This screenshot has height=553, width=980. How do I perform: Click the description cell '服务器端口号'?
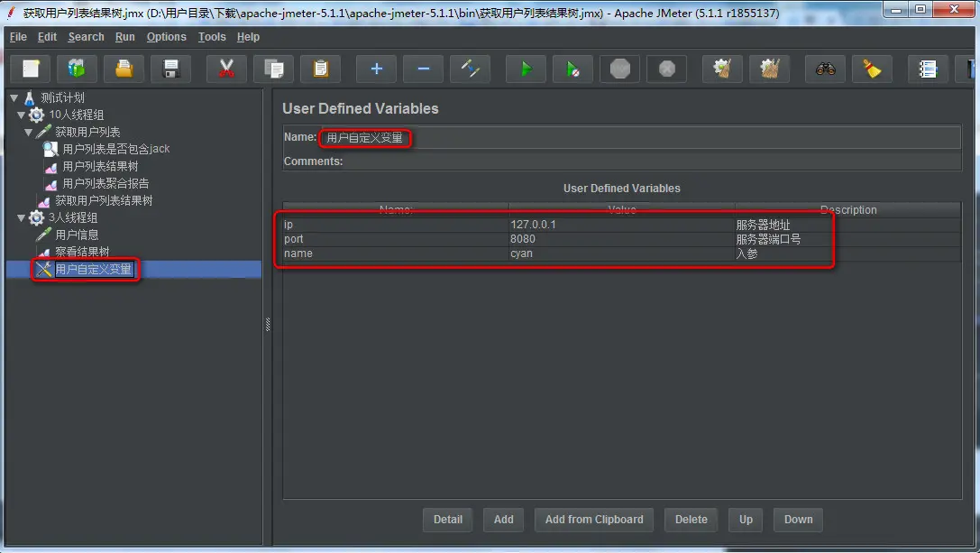click(848, 239)
